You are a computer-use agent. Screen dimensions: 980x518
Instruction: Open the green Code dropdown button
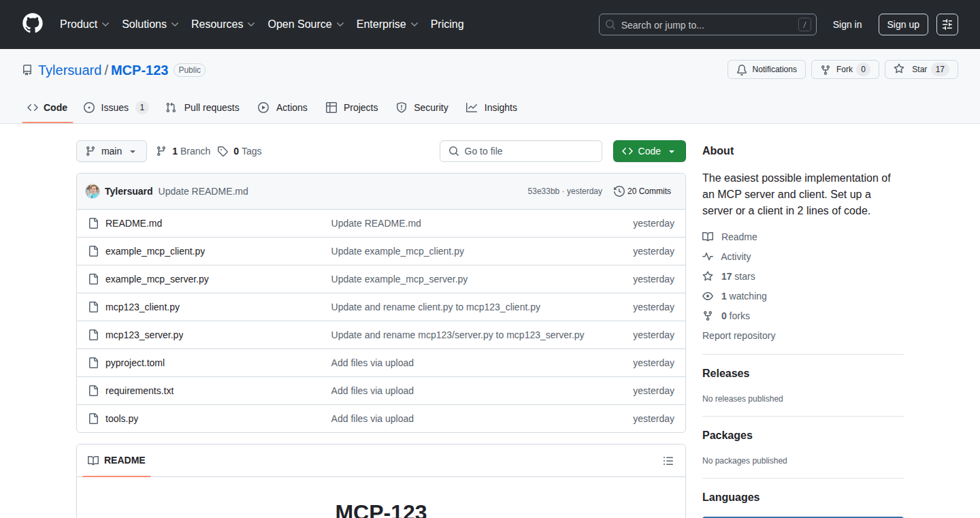649,151
